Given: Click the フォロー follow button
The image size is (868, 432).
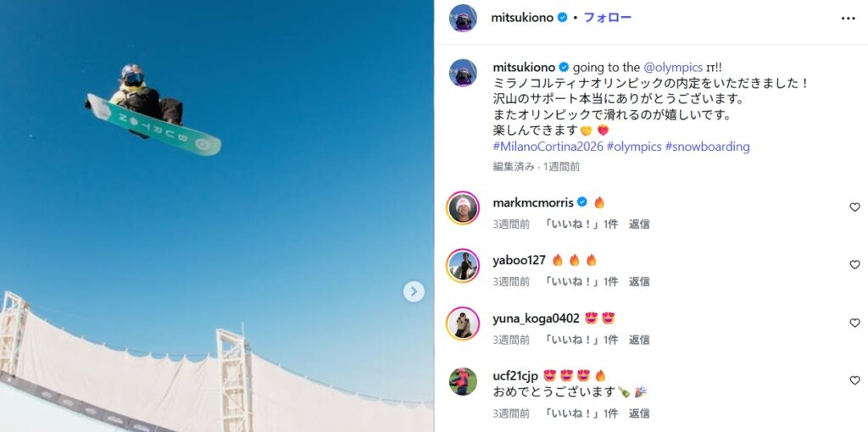Looking at the screenshot, I should [x=607, y=18].
